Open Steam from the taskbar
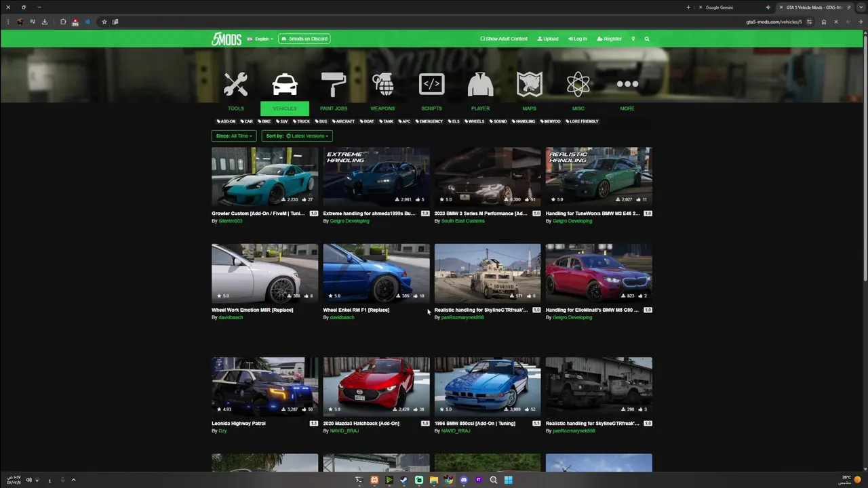The image size is (868, 488). [404, 480]
